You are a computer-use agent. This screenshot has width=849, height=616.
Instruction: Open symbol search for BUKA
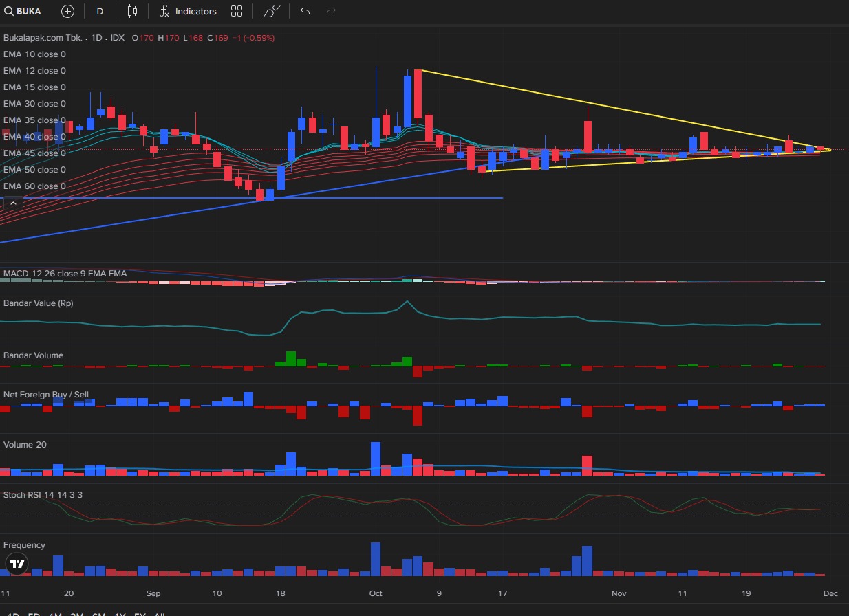pos(23,11)
